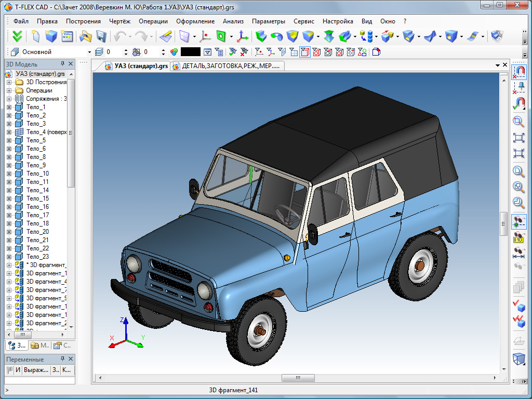Select Тело_23 in the model tree
Viewport: 532px width, 399px height.
tap(37, 257)
